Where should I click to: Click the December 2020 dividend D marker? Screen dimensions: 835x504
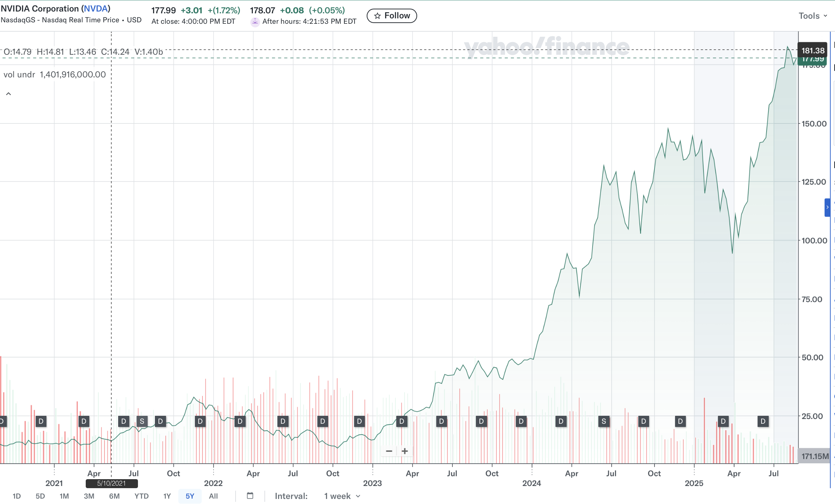point(41,421)
